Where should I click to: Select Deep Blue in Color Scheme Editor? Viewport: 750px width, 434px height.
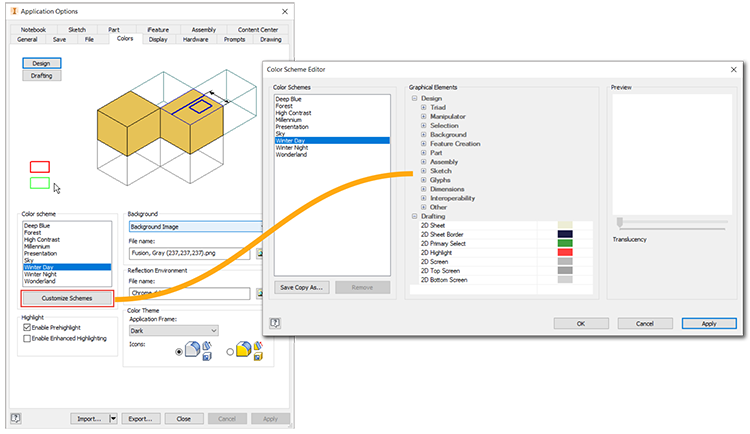(x=332, y=99)
